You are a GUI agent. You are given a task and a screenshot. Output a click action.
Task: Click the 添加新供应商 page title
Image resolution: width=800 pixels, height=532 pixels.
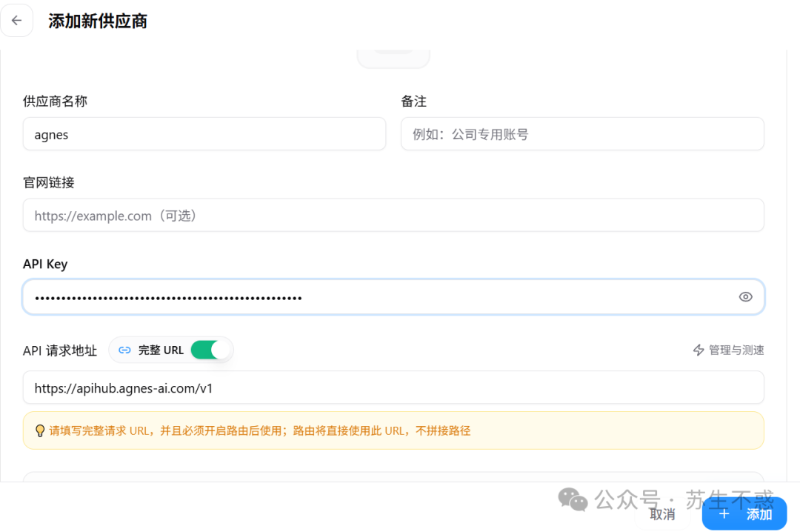pos(98,21)
